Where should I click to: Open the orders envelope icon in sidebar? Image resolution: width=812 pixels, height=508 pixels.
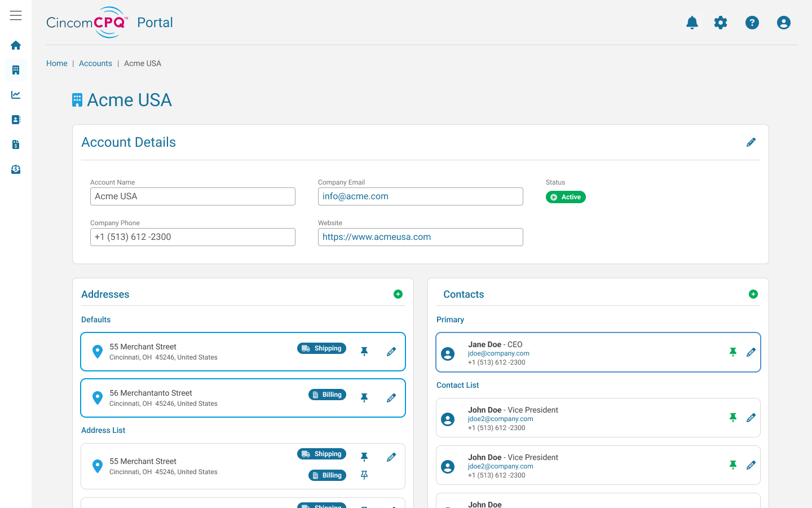16,169
